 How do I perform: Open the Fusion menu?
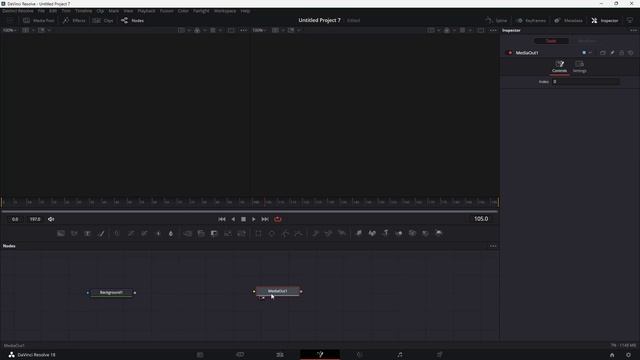(167, 11)
